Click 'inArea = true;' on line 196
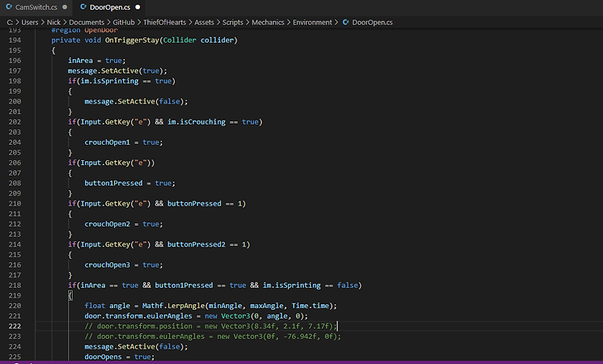 [96, 61]
